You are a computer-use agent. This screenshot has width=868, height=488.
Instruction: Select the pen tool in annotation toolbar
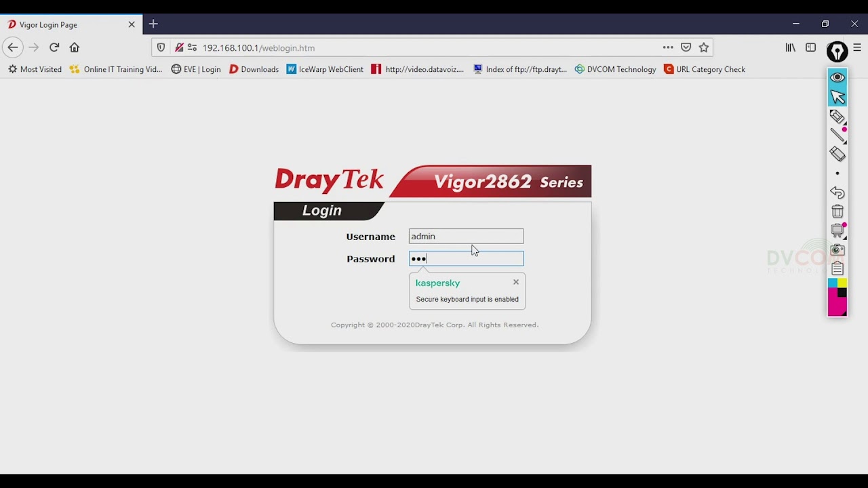(x=837, y=117)
